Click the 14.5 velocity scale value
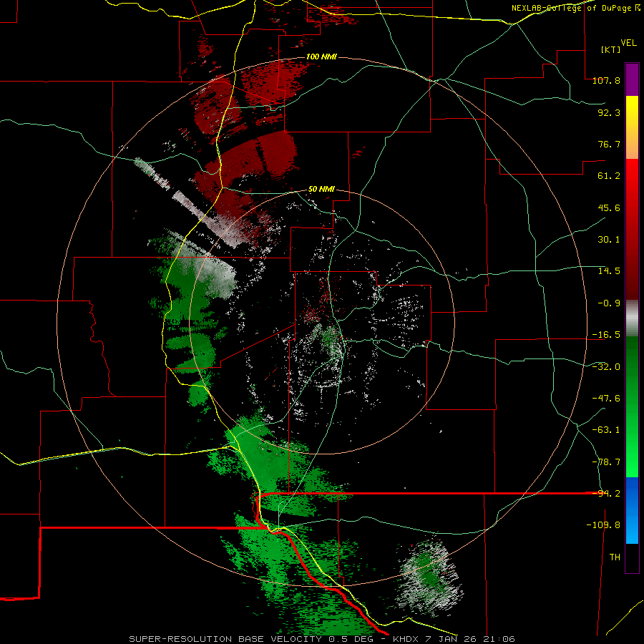The width and height of the screenshot is (644, 644). pyautogui.click(x=609, y=271)
